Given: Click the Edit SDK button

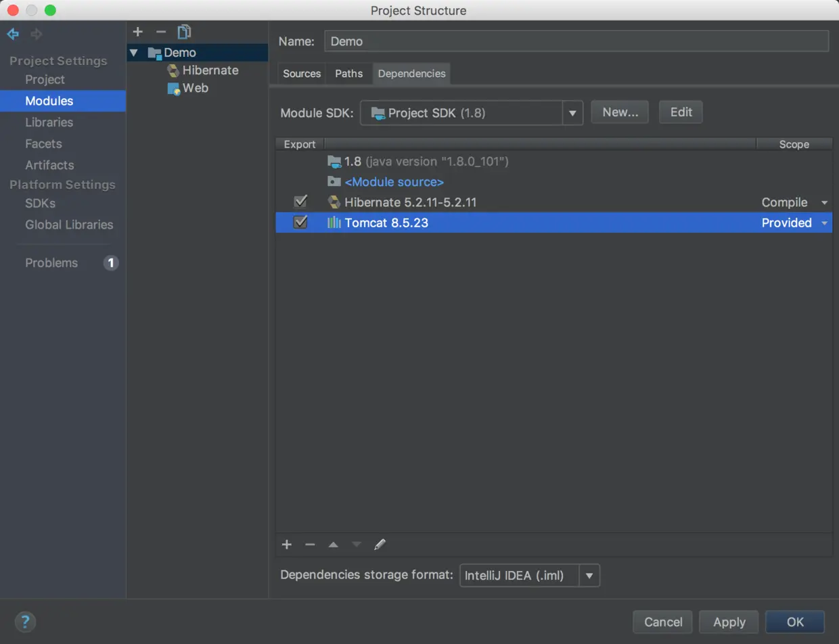Looking at the screenshot, I should pyautogui.click(x=681, y=112).
